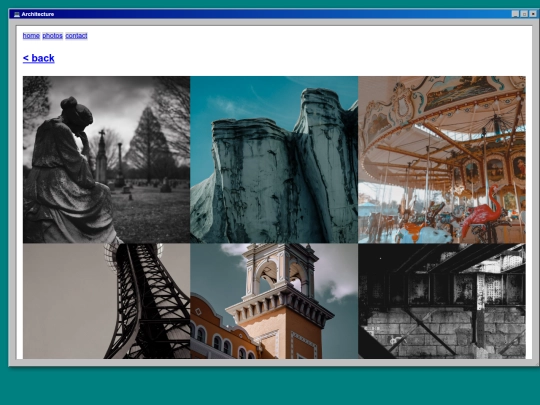This screenshot has width=540, height=405.
Task: Open the black-and-white bridge underside photo
Action: coord(442,301)
